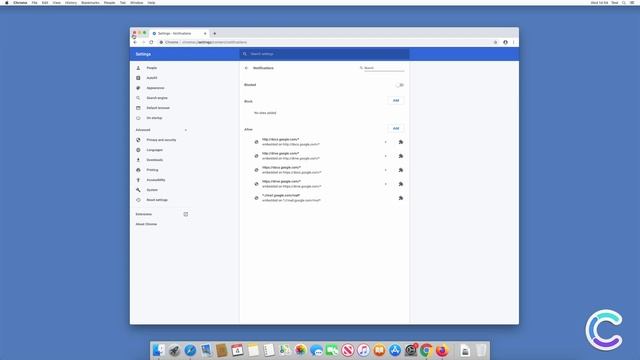This screenshot has width=640, height=360.
Task: Open Autofill settings section
Action: (151, 78)
